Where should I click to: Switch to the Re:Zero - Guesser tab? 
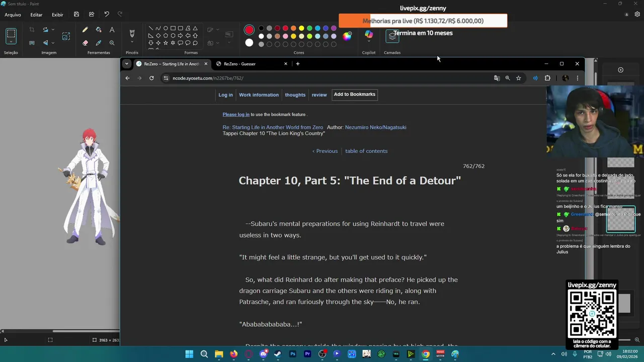[251, 64]
